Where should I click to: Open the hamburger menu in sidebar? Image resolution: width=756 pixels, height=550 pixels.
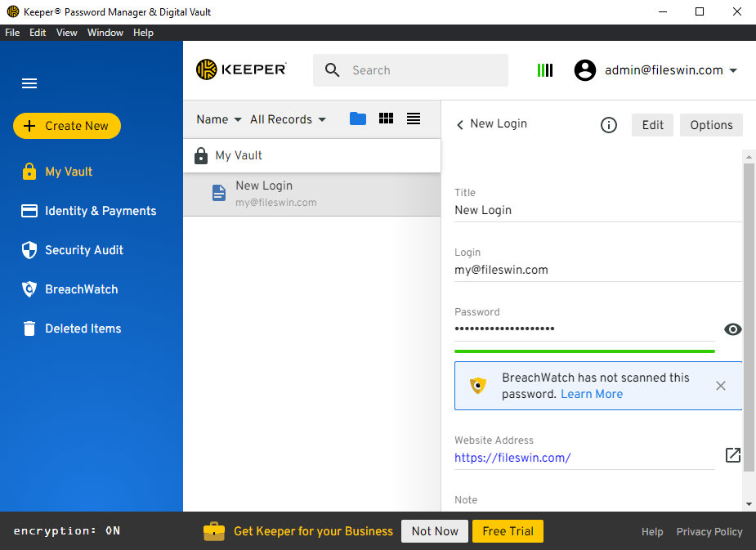click(x=29, y=83)
